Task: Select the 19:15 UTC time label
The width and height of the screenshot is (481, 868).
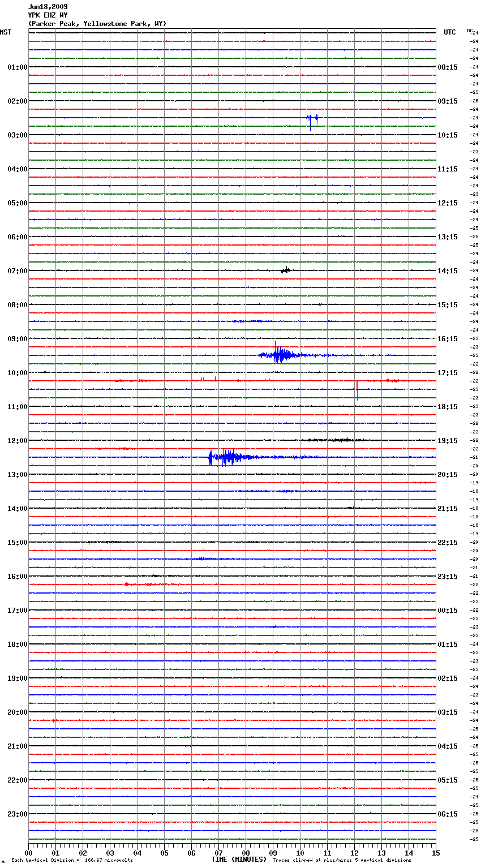Action: [x=448, y=441]
